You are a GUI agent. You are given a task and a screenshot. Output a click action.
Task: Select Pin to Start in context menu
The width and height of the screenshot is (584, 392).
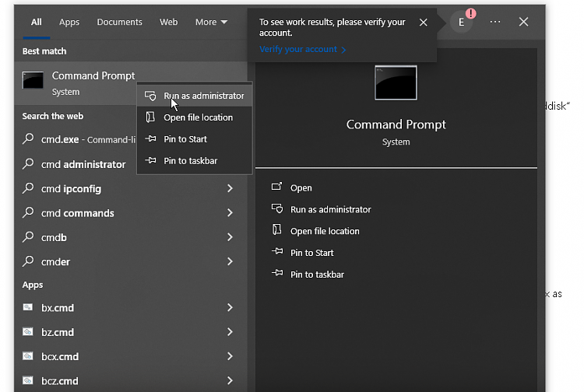[195, 139]
